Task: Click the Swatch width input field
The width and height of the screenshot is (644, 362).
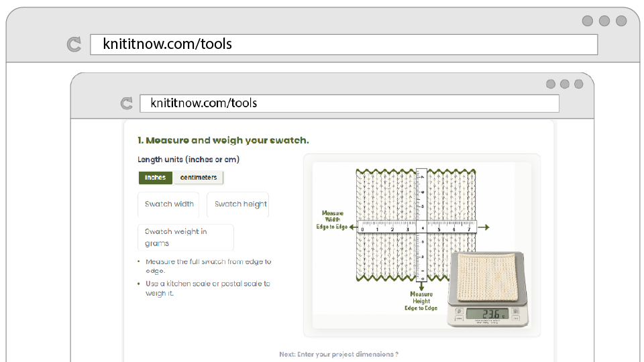Action: coord(168,204)
